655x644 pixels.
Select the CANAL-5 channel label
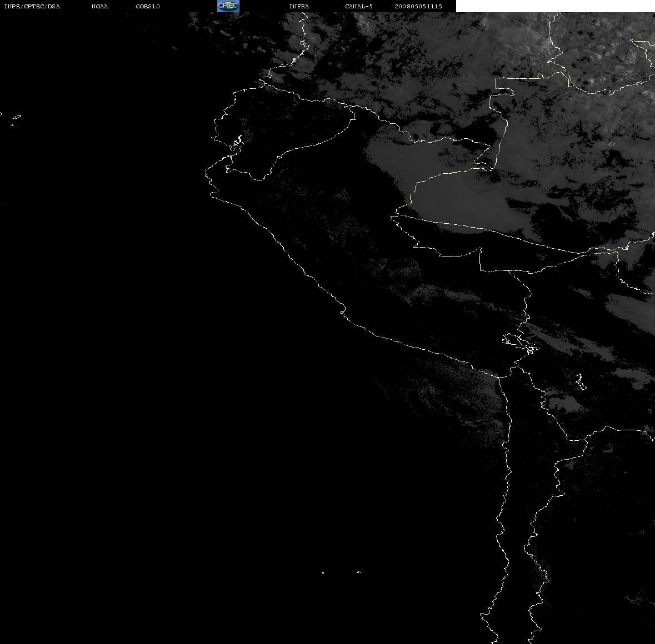pos(359,6)
